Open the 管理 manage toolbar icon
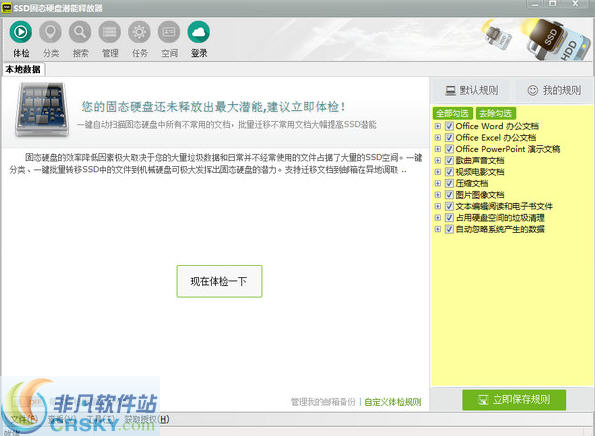Viewport: 595px width, 436px height. coord(109,33)
